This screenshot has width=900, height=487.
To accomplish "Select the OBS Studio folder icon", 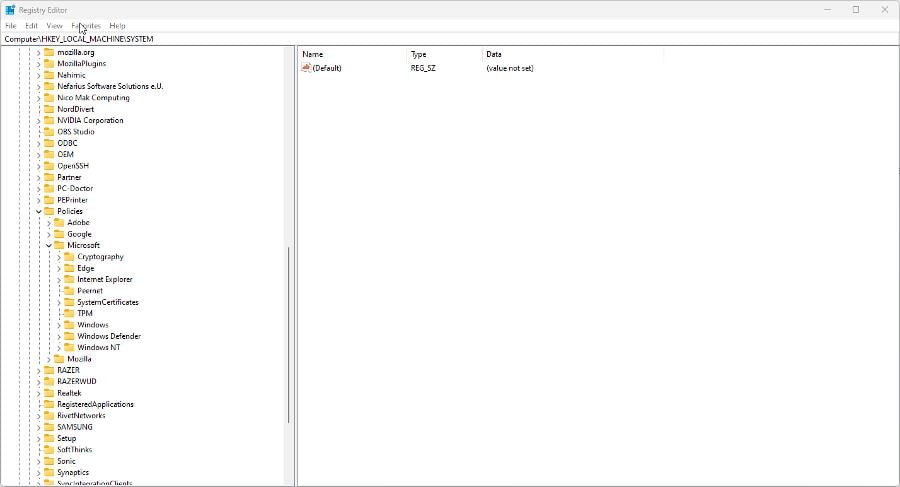I will point(49,132).
